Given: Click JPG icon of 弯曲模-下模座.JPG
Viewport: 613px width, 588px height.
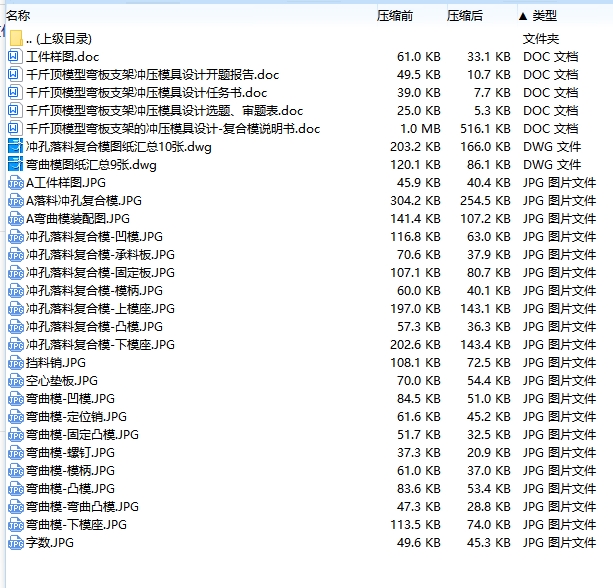Looking at the screenshot, I should (16, 524).
